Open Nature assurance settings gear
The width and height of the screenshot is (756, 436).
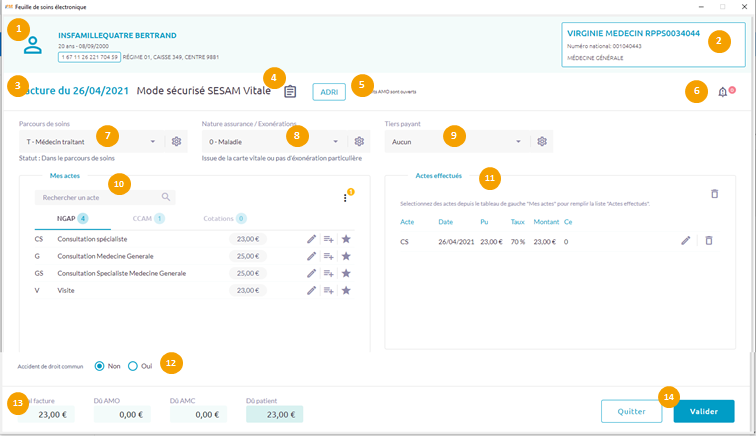[359, 142]
